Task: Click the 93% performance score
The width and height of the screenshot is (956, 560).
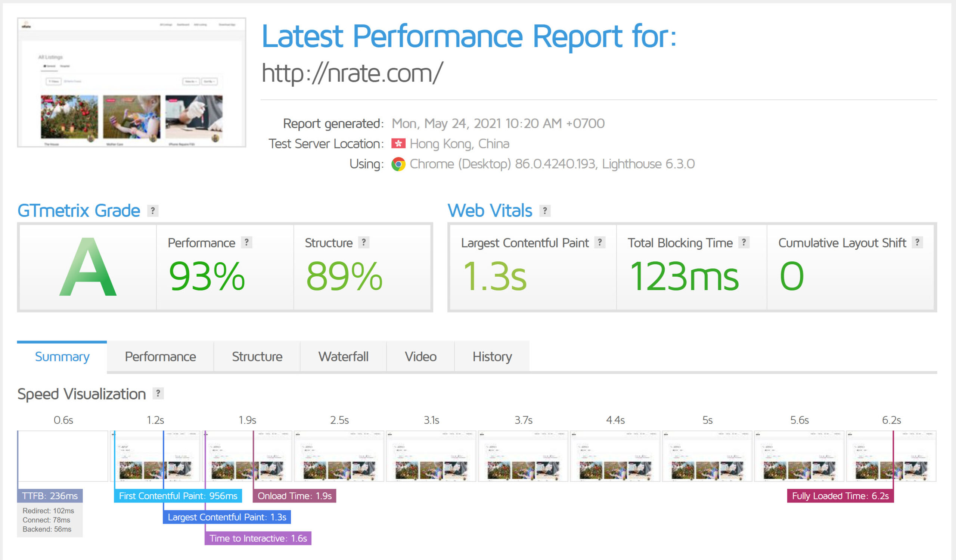Action: click(207, 276)
